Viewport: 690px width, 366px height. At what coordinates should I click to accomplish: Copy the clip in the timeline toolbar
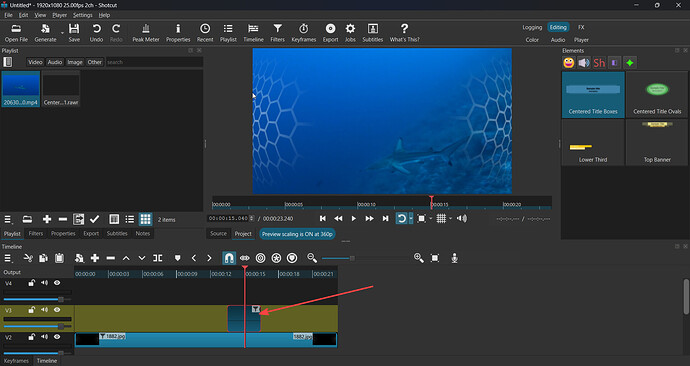43,258
